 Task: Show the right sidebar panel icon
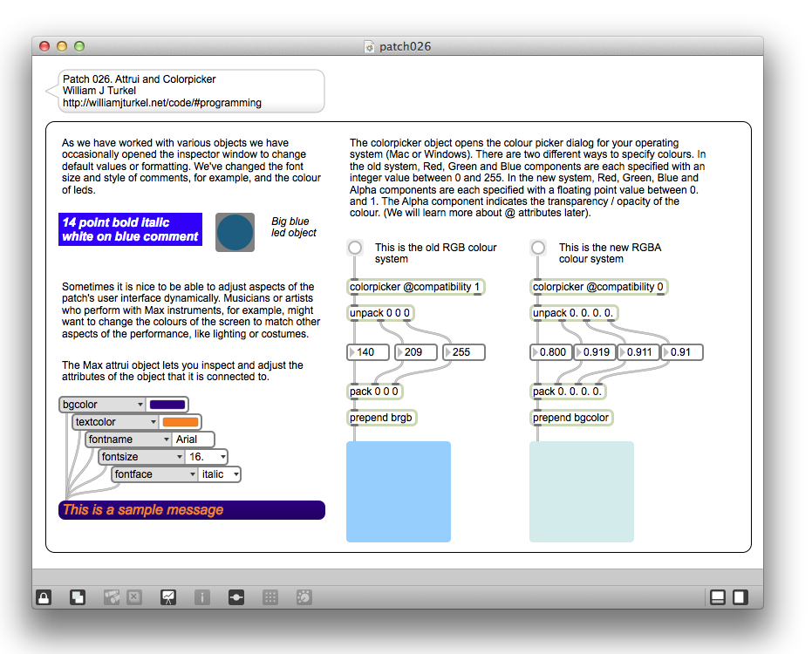[740, 597]
